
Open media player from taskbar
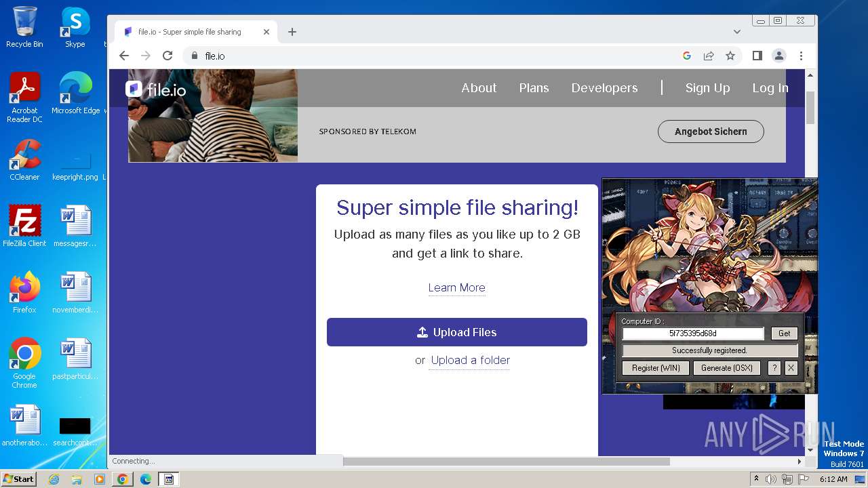(x=100, y=479)
